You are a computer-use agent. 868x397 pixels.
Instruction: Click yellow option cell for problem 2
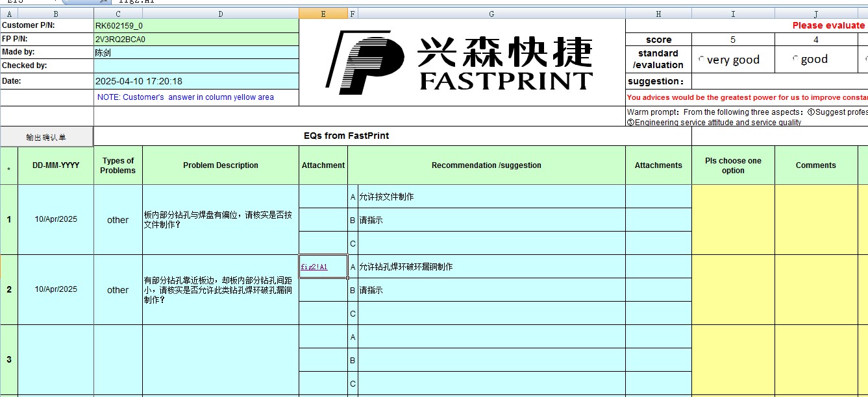click(733, 289)
